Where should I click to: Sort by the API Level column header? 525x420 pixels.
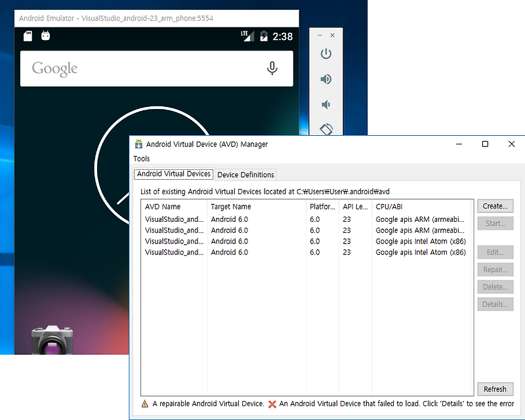point(355,207)
